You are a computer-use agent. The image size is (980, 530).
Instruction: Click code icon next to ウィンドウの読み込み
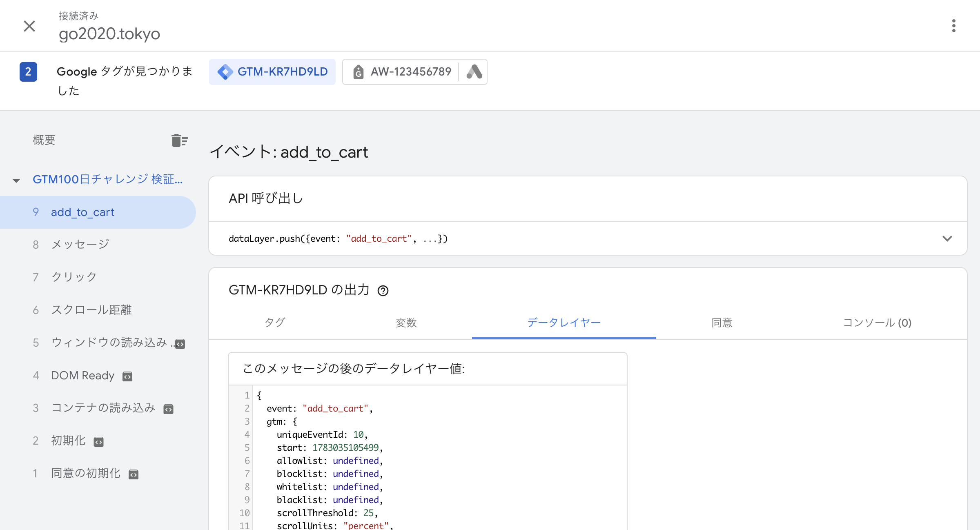tap(180, 344)
